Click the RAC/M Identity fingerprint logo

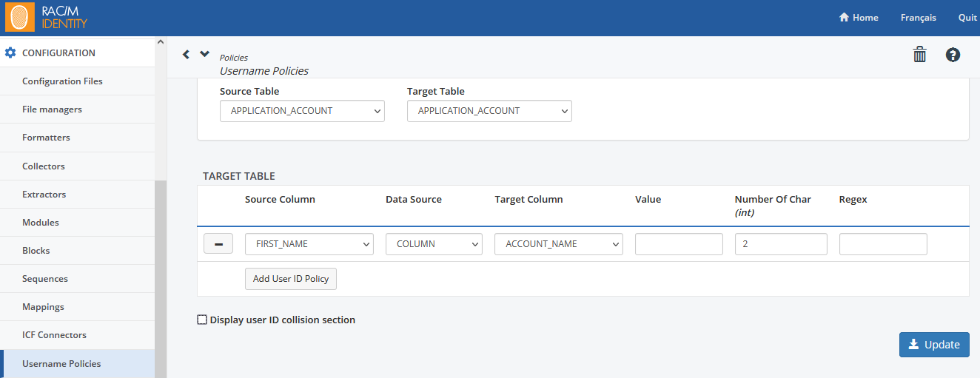[20, 18]
